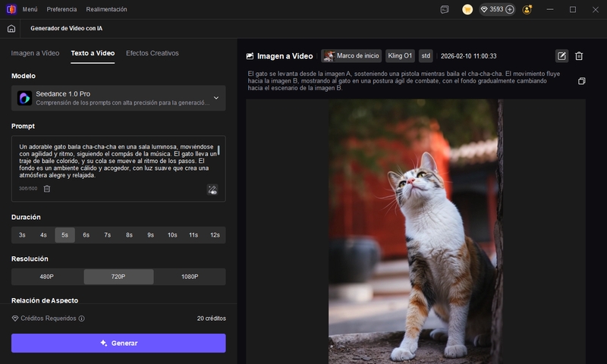The width and height of the screenshot is (607, 364).
Task: Click the diamond icon beside Créditos Requeridos
Action: point(15,318)
